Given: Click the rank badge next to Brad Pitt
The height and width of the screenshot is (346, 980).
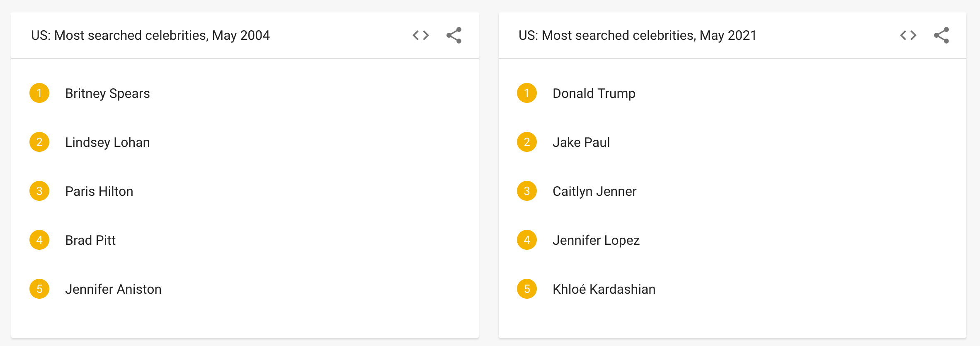Looking at the screenshot, I should pyautogui.click(x=39, y=240).
